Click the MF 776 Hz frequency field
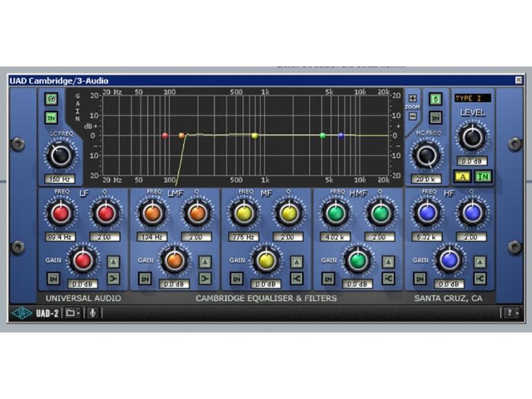Viewport: 532px width, 399px height. (243, 237)
